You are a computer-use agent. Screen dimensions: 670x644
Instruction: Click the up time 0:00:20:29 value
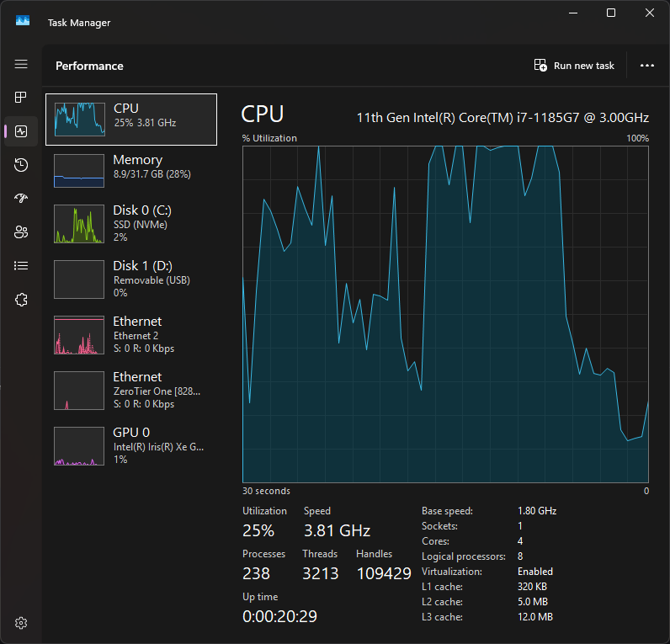tap(279, 616)
